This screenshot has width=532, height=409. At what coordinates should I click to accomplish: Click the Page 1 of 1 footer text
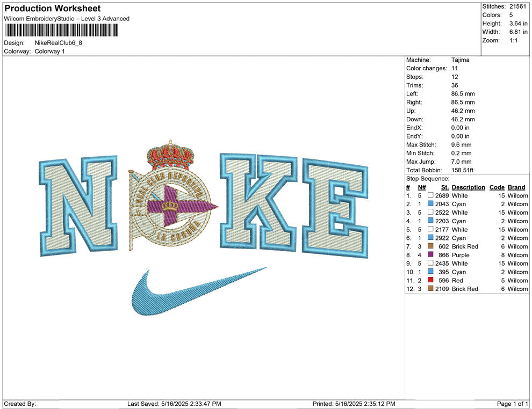point(512,404)
